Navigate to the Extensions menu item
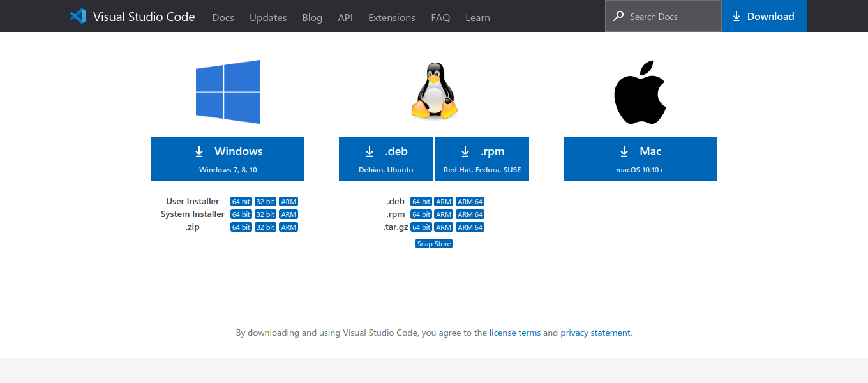Viewport: 868px width, 383px height. click(x=391, y=17)
